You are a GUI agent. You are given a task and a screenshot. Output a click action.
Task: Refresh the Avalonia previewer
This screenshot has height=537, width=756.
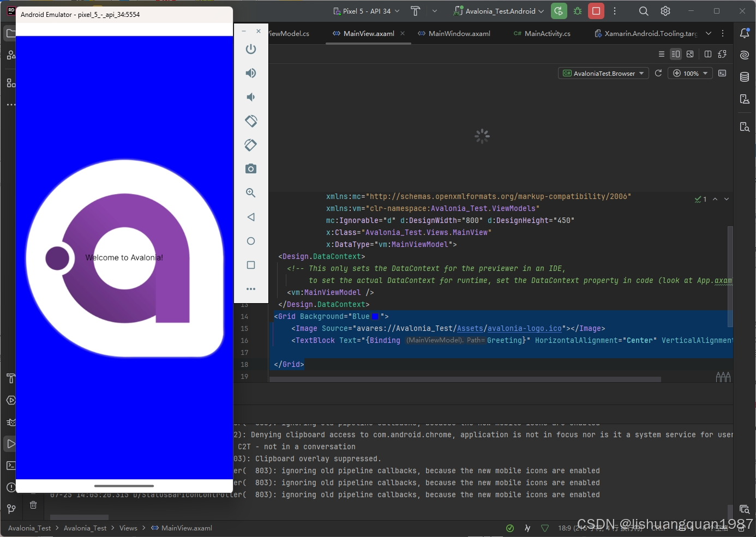tap(658, 73)
